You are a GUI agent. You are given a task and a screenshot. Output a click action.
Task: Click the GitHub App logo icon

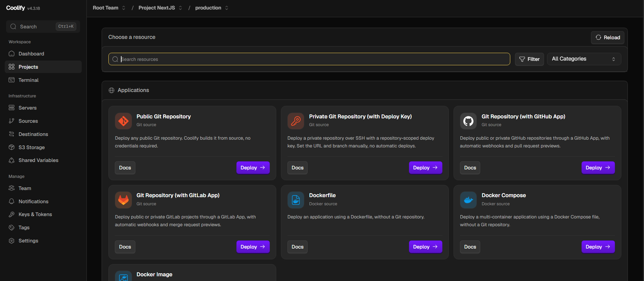click(468, 121)
